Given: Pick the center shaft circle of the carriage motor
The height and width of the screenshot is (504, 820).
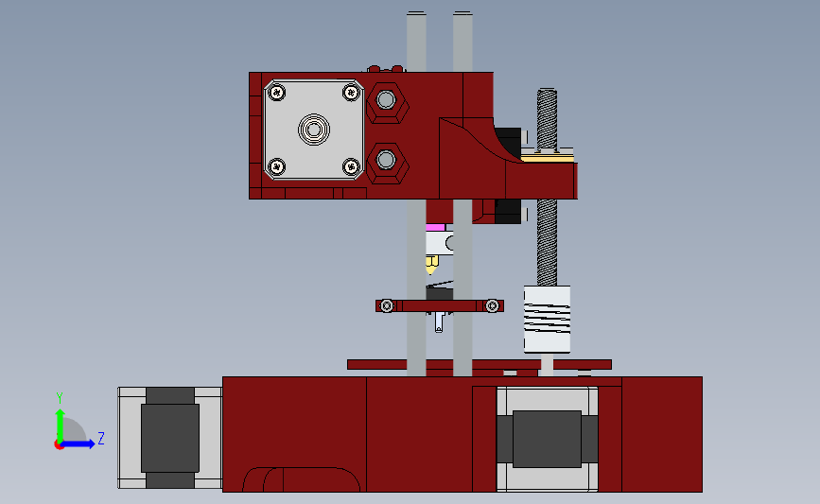Looking at the screenshot, I should (x=314, y=130).
